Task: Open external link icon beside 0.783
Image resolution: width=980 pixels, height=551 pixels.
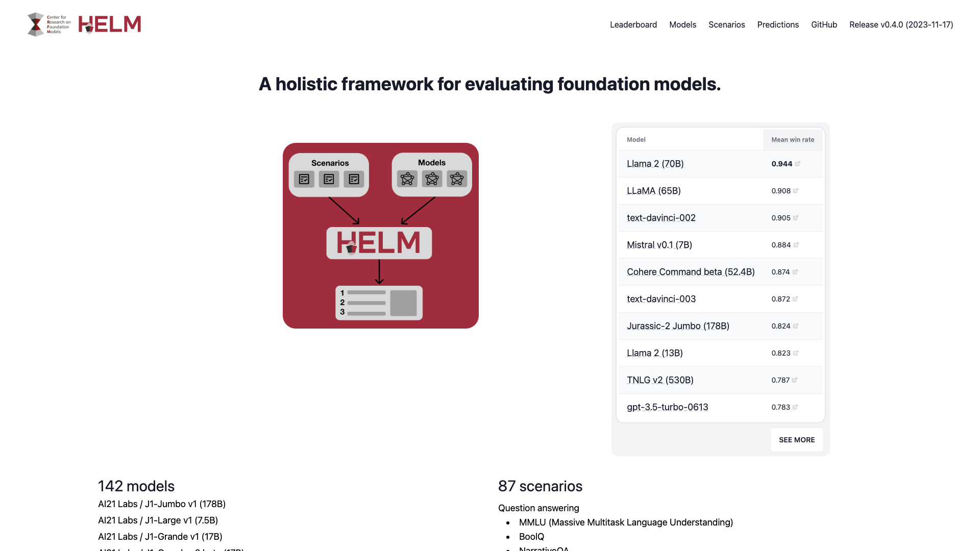Action: click(x=795, y=407)
